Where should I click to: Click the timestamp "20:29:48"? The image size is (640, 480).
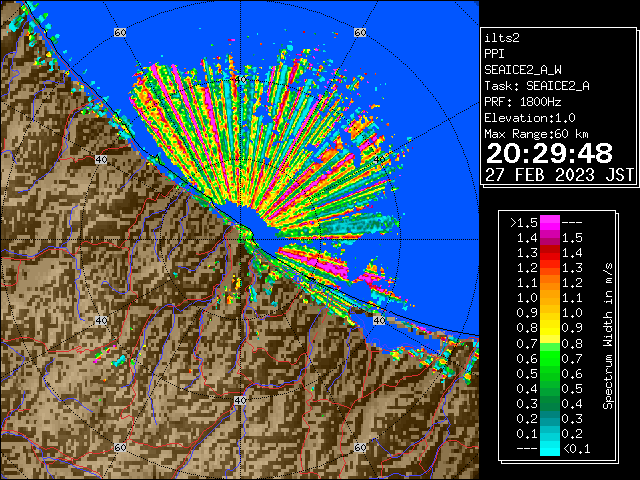coord(549,153)
